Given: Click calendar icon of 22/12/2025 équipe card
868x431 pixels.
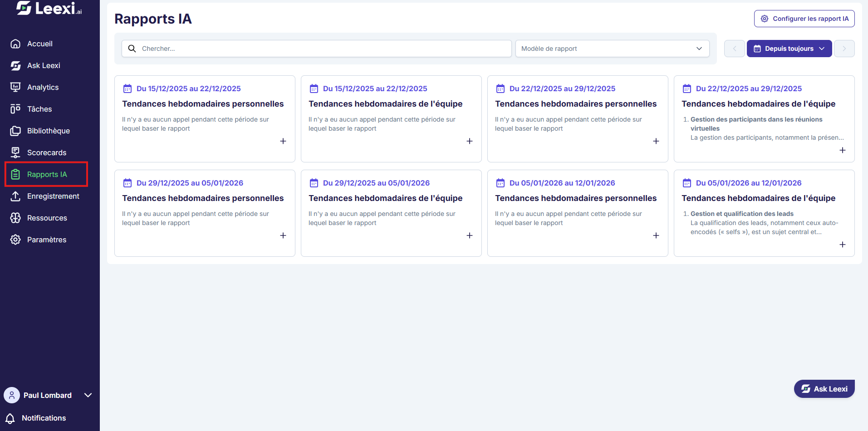Looking at the screenshot, I should 687,88.
